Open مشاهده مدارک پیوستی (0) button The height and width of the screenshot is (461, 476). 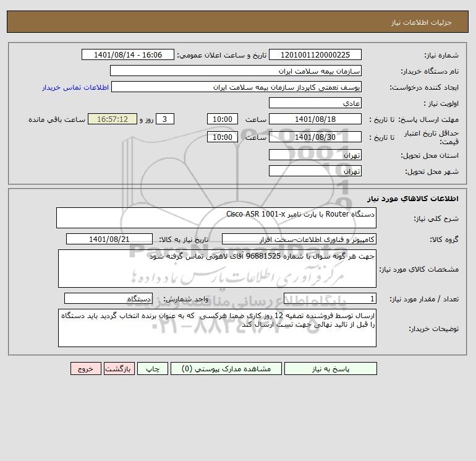coord(226,369)
